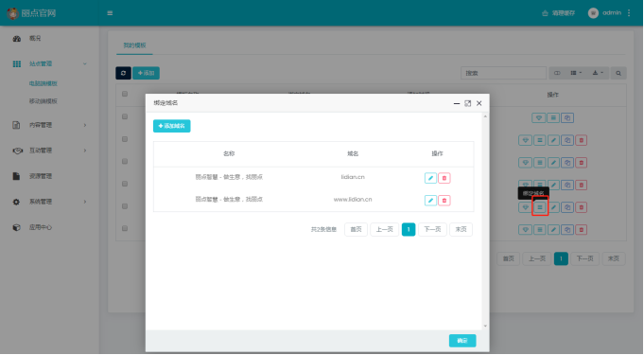Select the 我的模板 tab
The width and height of the screenshot is (644, 355).
click(134, 45)
